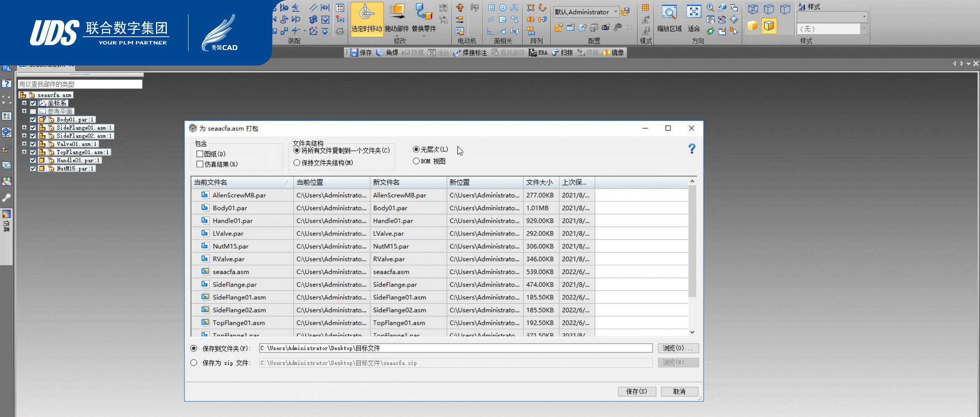This screenshot has height=417, width=980.
Task: Click the rectangular pattern icon in 阵列 group
Action: point(530,8)
